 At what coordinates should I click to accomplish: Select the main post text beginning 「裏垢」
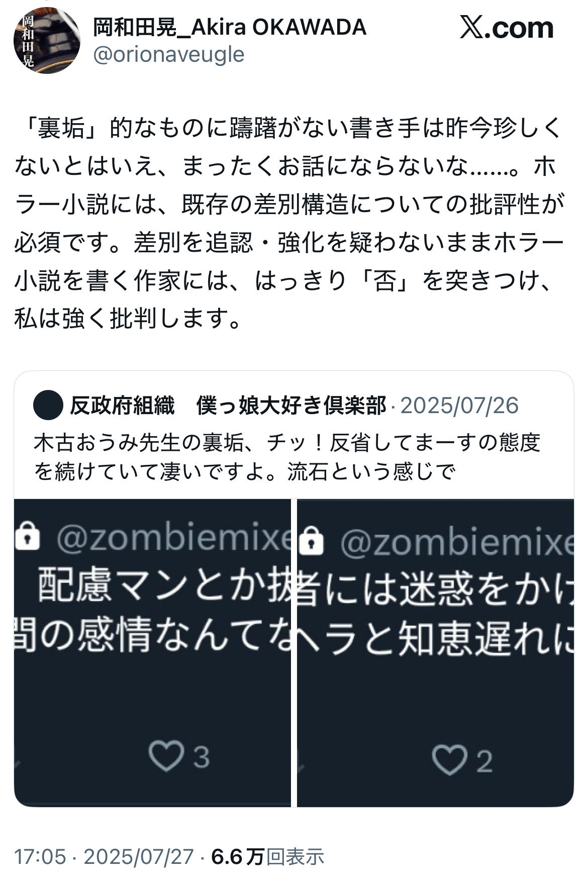[x=289, y=223]
